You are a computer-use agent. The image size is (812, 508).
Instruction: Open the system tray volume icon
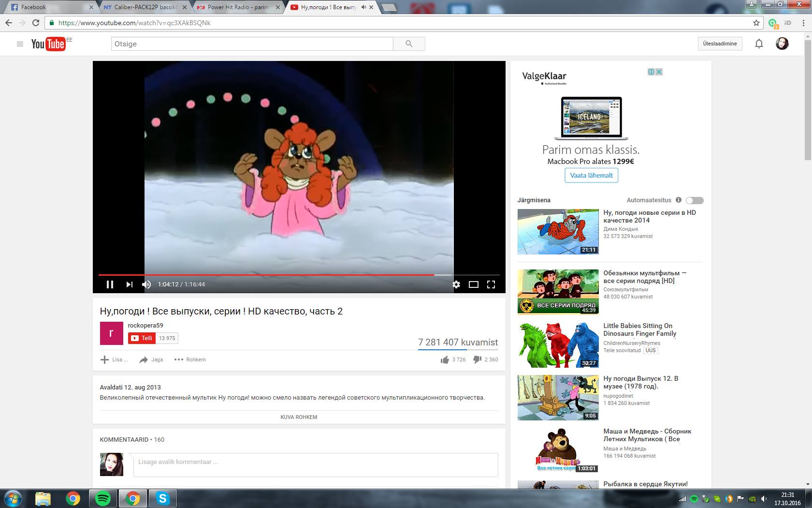764,499
